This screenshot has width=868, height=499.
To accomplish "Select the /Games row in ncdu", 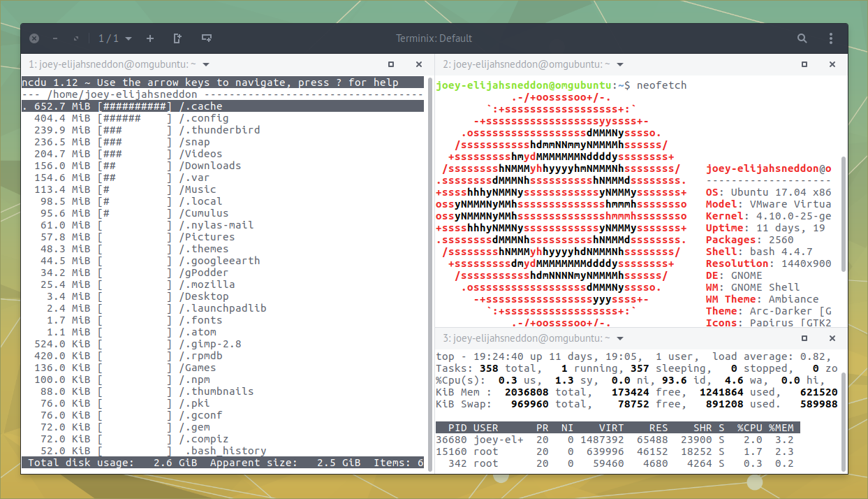I will (x=223, y=368).
